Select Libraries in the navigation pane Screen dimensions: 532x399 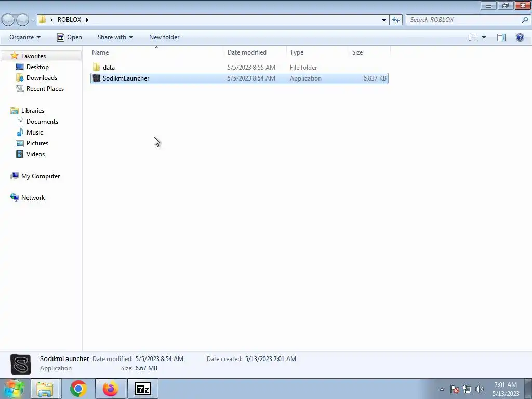(32, 110)
